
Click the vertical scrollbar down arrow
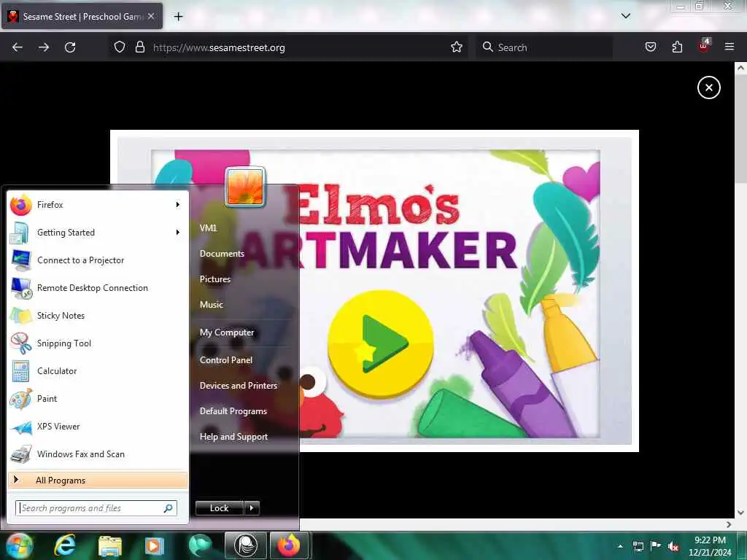[741, 513]
